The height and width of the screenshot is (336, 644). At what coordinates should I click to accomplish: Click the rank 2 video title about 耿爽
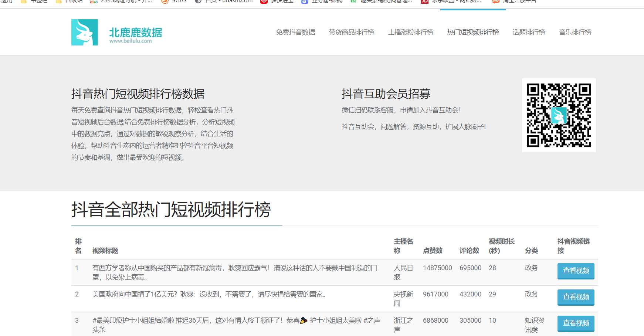210,294
